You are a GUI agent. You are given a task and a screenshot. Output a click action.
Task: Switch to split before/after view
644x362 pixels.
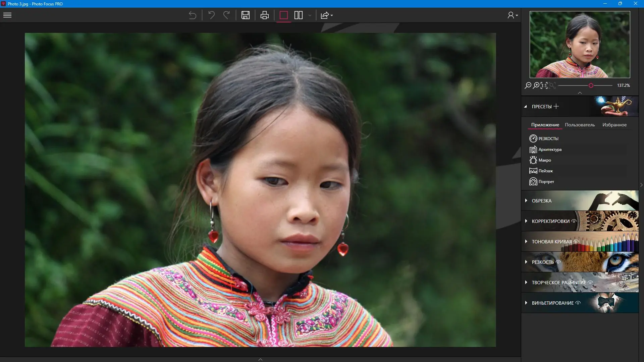(x=299, y=15)
